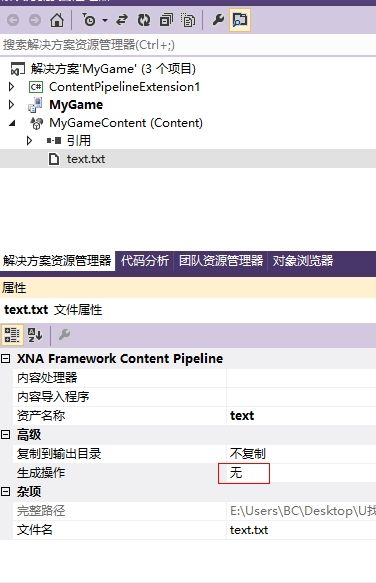Collapse the XNA Framework Content Pipeline category
Image resolution: width=376 pixels, height=583 pixels.
6,358
